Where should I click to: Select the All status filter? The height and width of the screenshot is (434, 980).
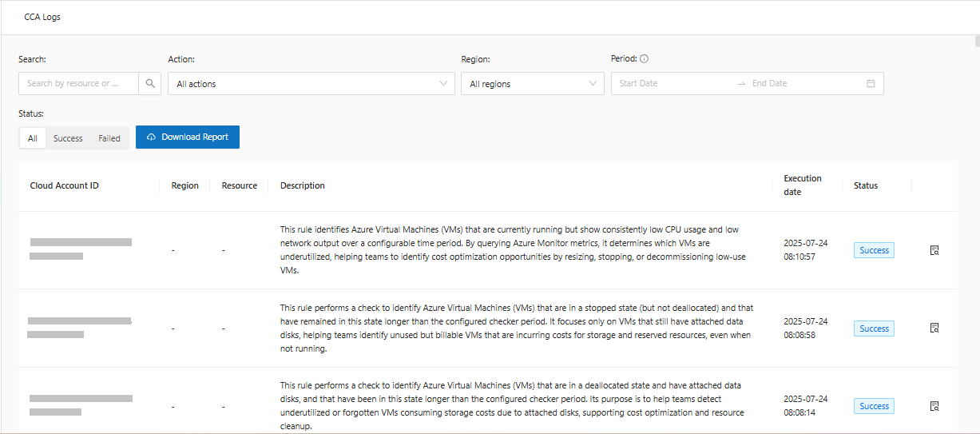click(x=33, y=138)
